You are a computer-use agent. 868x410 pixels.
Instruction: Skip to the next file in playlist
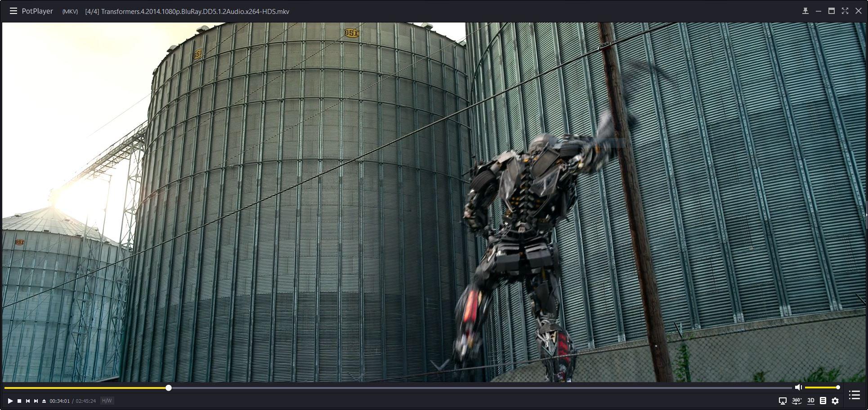pos(36,401)
